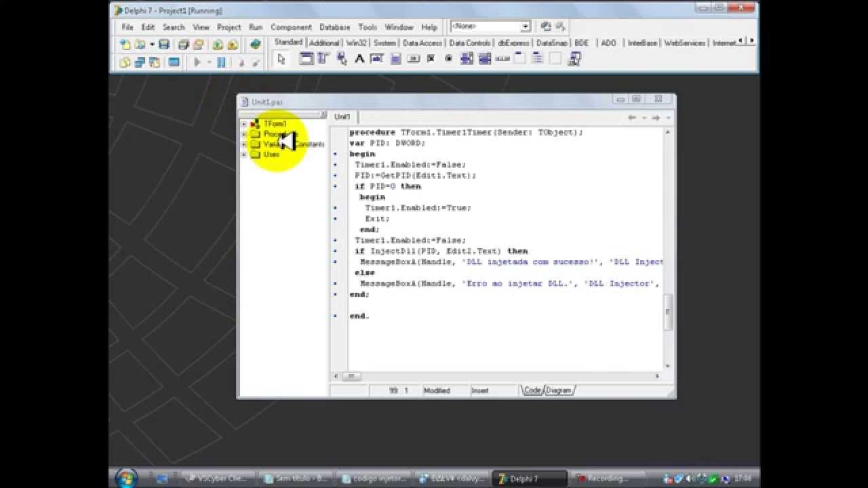Open Windows Start button

click(x=126, y=478)
